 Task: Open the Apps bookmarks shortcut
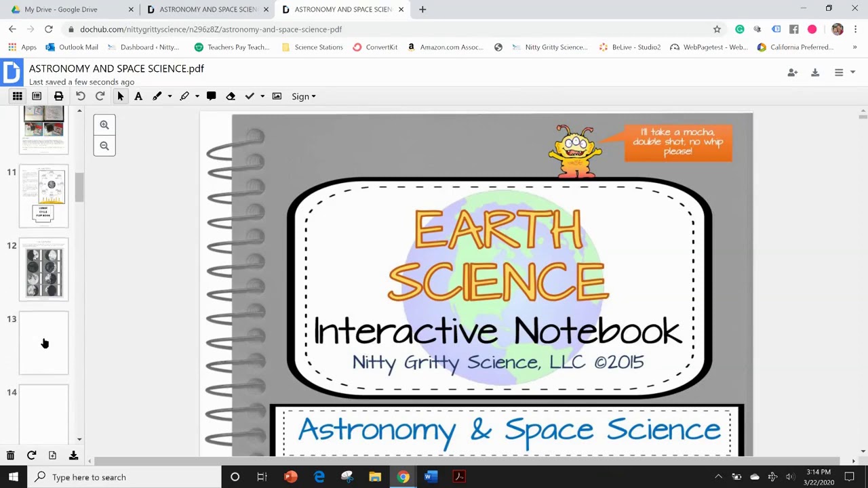(x=22, y=47)
